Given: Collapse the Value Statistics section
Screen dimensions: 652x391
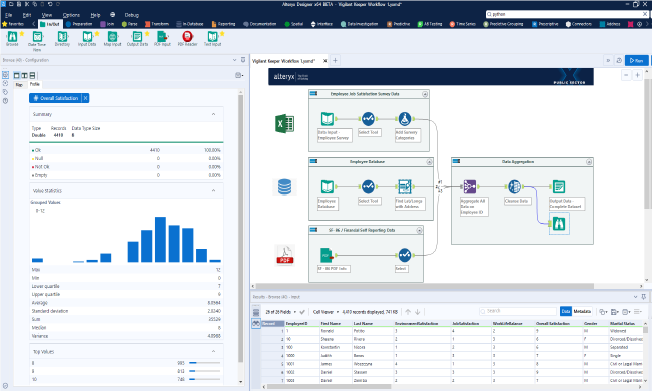Looking at the screenshot, I should [213, 191].
